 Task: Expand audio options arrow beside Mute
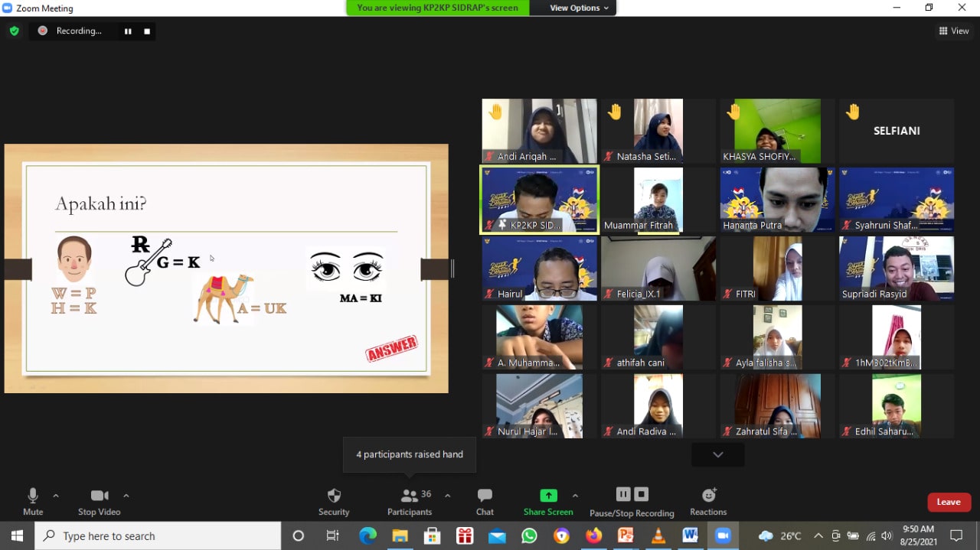click(x=56, y=496)
